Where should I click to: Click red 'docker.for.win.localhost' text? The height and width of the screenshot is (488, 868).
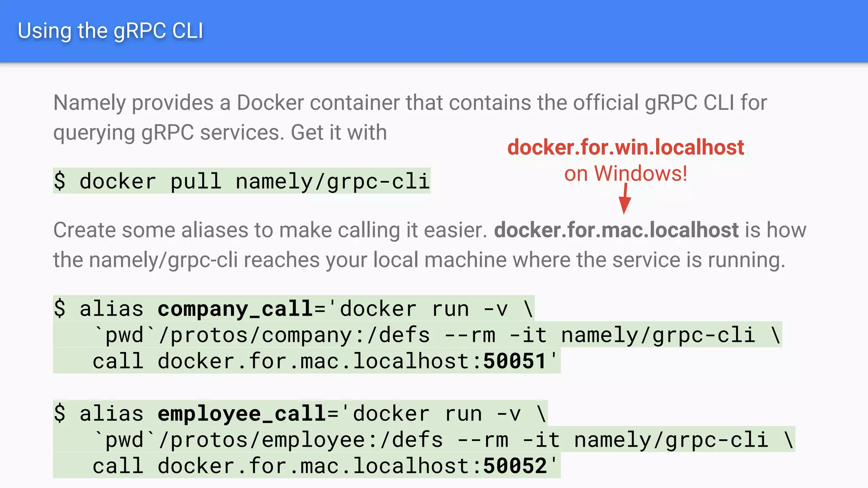click(x=626, y=147)
